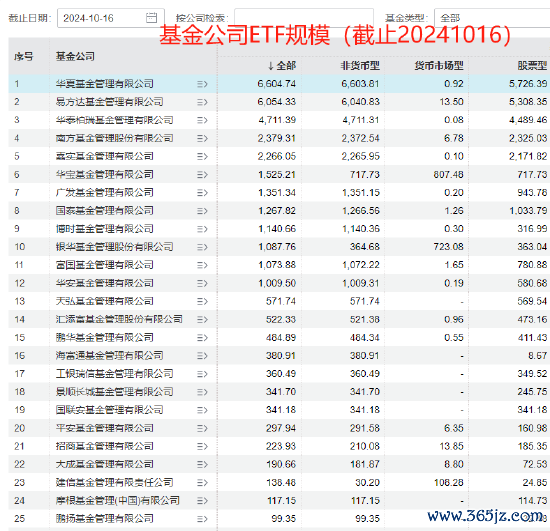
Task: Click non-money value 571.74 in 天弘基金 row
Action: (x=365, y=301)
